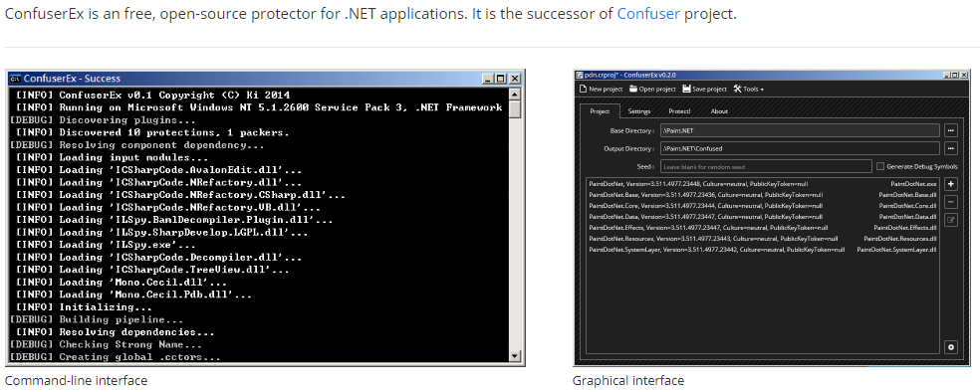Switch to the Settings tab
The height and width of the screenshot is (392, 980).
(638, 111)
